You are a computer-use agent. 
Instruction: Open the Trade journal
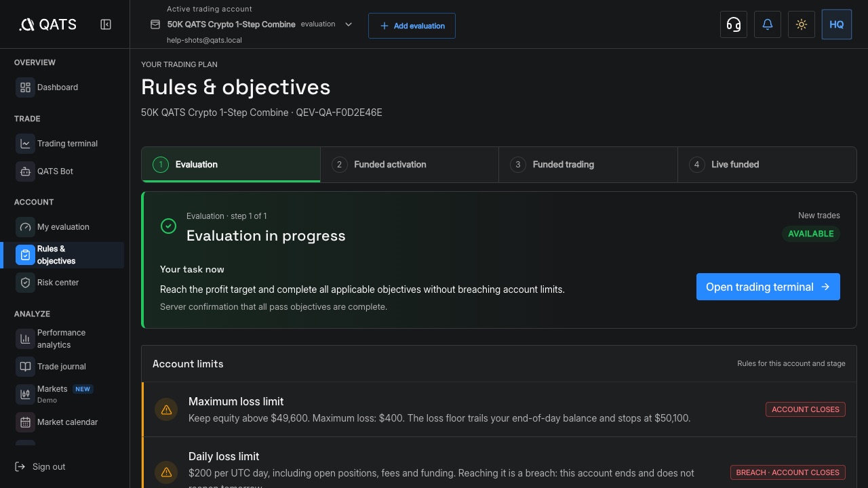(x=69, y=367)
